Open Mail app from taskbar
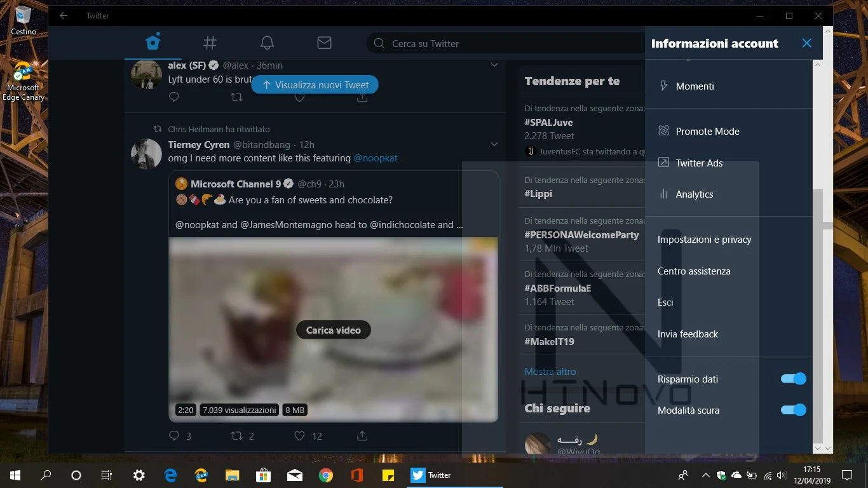 pyautogui.click(x=295, y=475)
